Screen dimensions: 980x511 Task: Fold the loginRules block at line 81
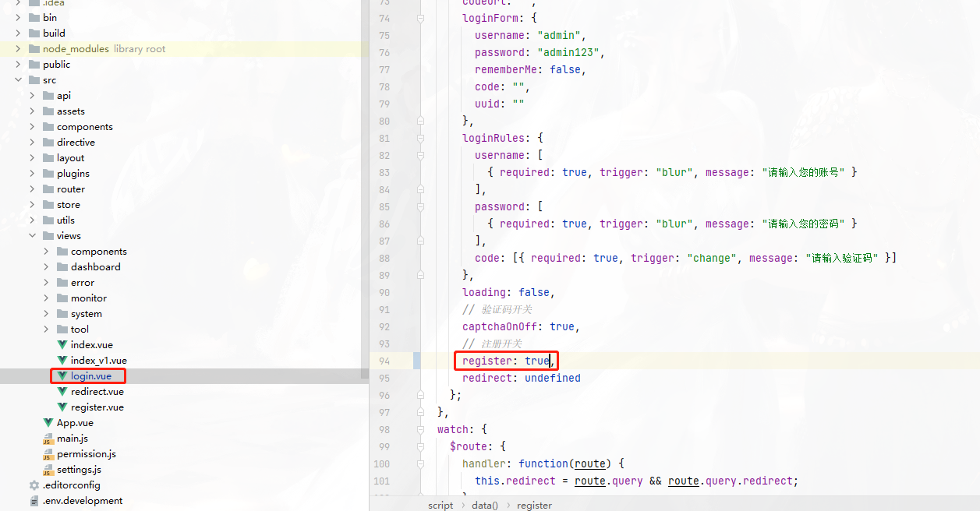pyautogui.click(x=421, y=138)
